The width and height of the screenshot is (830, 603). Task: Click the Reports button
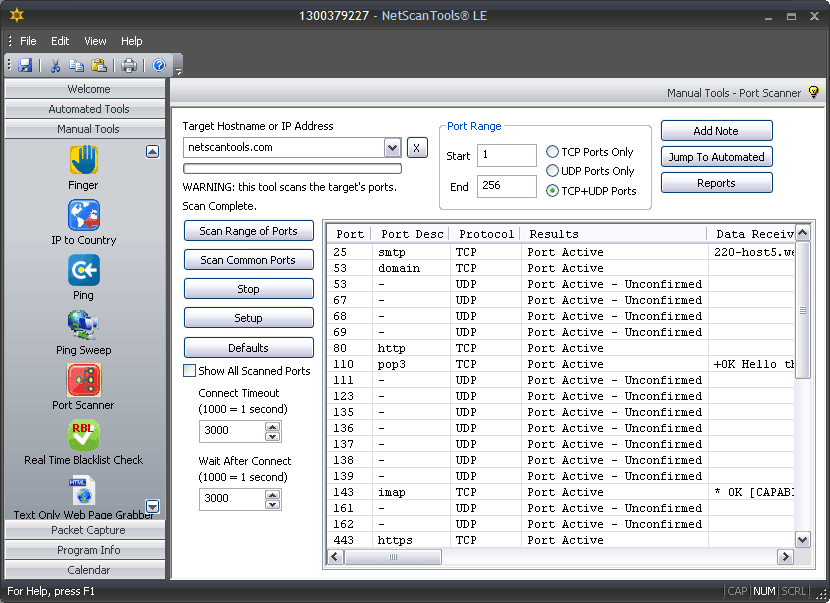point(717,183)
